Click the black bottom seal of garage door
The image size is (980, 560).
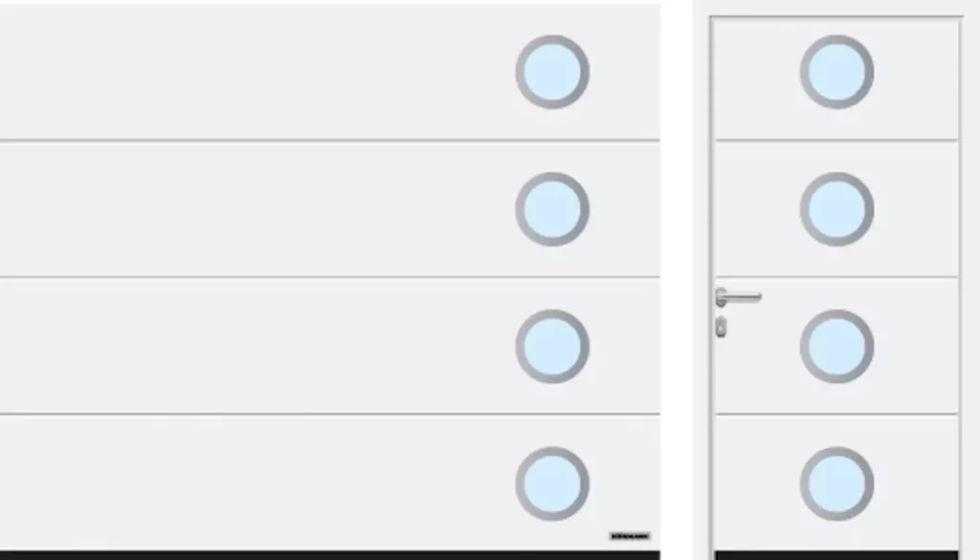tap(330, 555)
